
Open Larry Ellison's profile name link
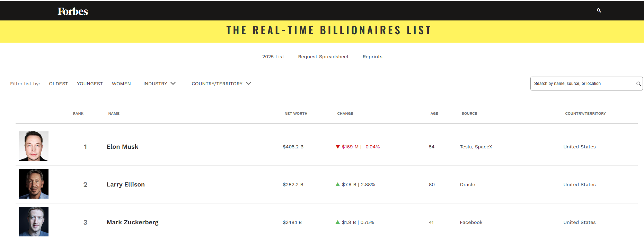click(125, 184)
